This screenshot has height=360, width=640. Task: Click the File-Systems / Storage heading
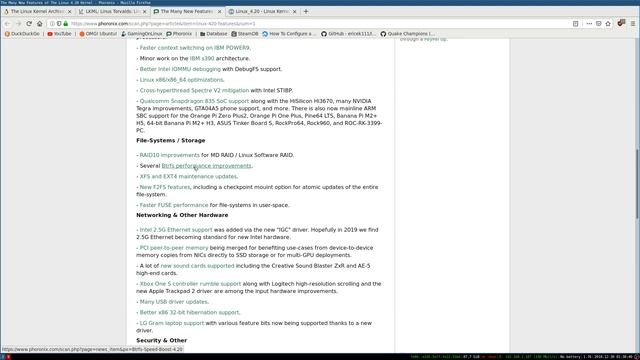tap(171, 140)
